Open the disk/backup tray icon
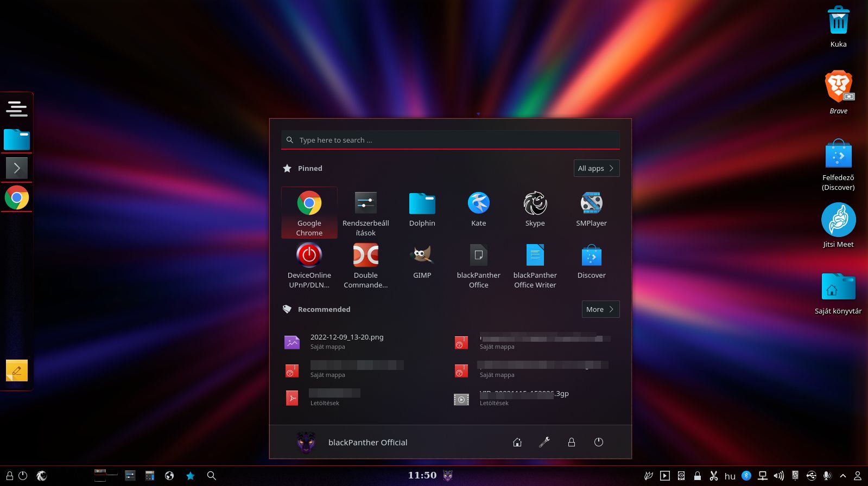 (x=681, y=476)
